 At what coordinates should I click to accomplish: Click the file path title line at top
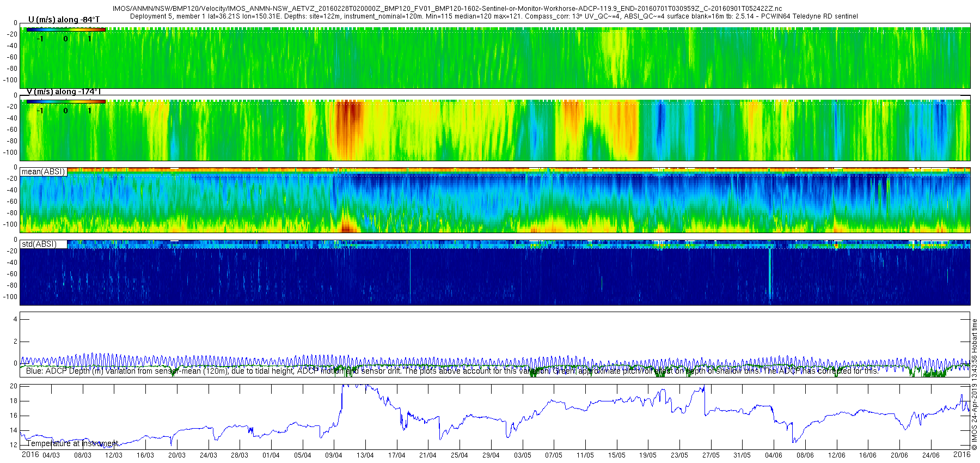[x=447, y=9]
